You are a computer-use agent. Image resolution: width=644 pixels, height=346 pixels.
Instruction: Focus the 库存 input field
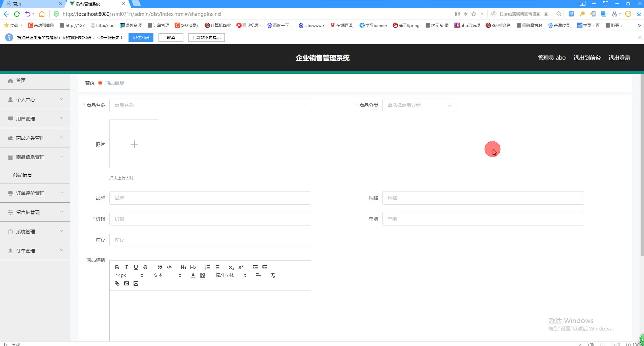210,240
